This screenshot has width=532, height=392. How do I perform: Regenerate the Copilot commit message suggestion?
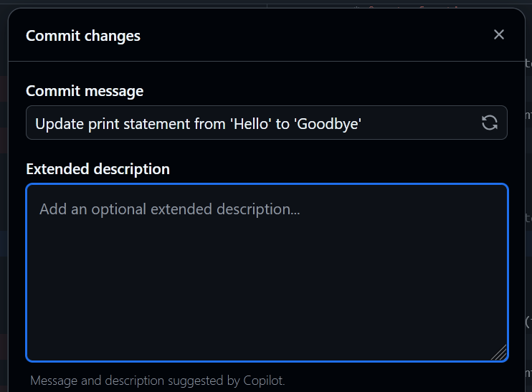coord(490,123)
